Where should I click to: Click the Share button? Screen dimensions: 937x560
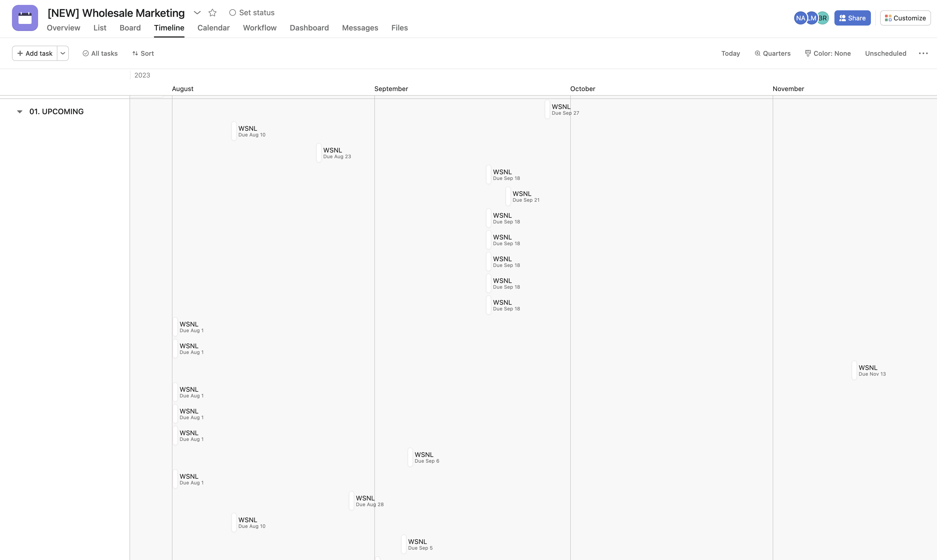point(852,18)
